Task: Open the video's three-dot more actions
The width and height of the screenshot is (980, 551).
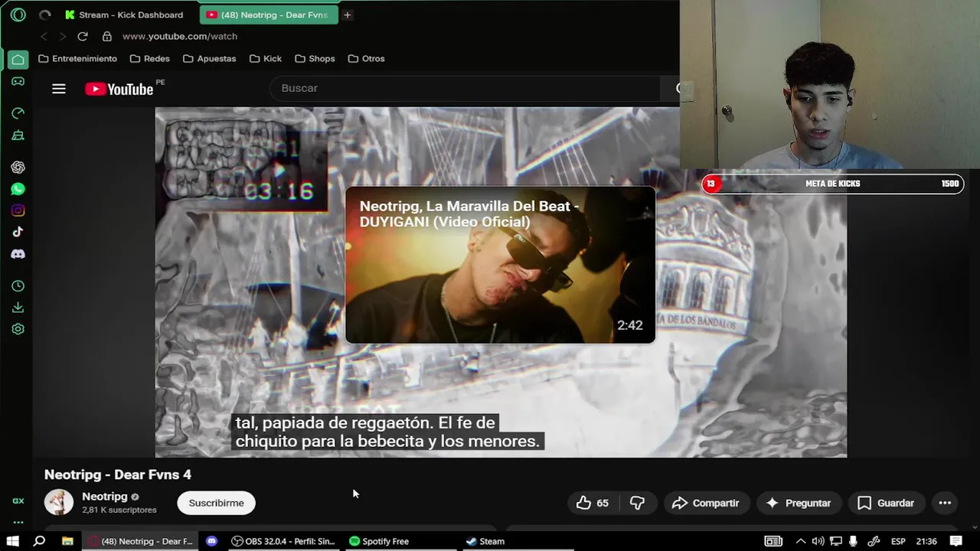Action: click(x=945, y=503)
